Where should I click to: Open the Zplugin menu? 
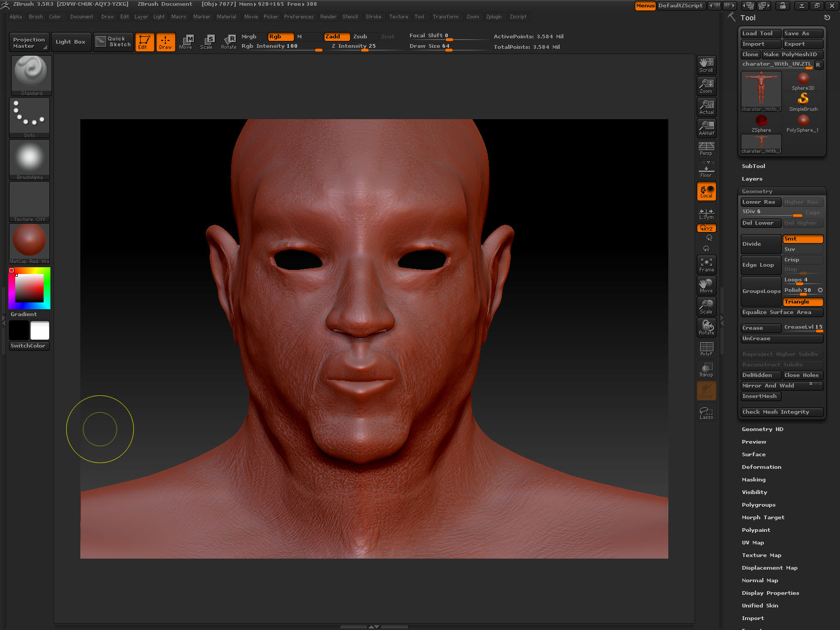(x=493, y=17)
